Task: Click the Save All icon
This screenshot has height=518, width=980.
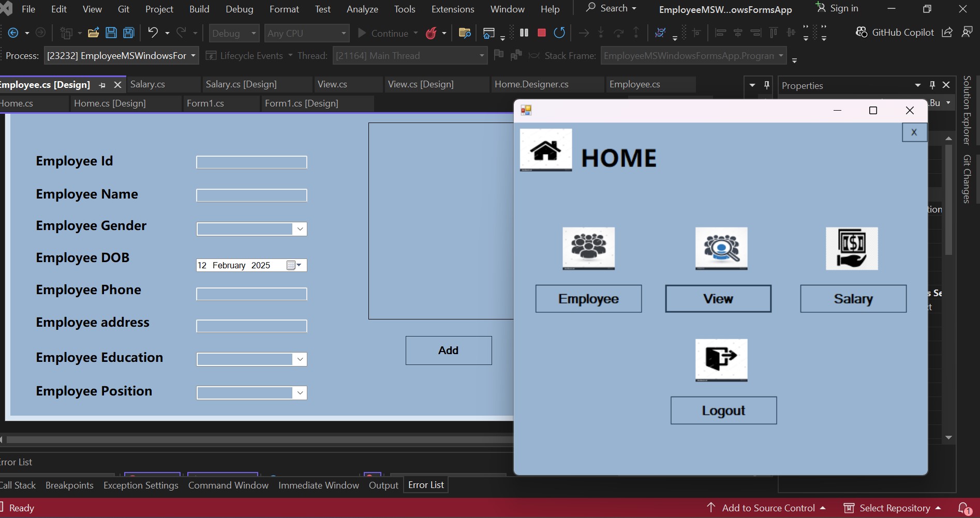Action: point(127,33)
